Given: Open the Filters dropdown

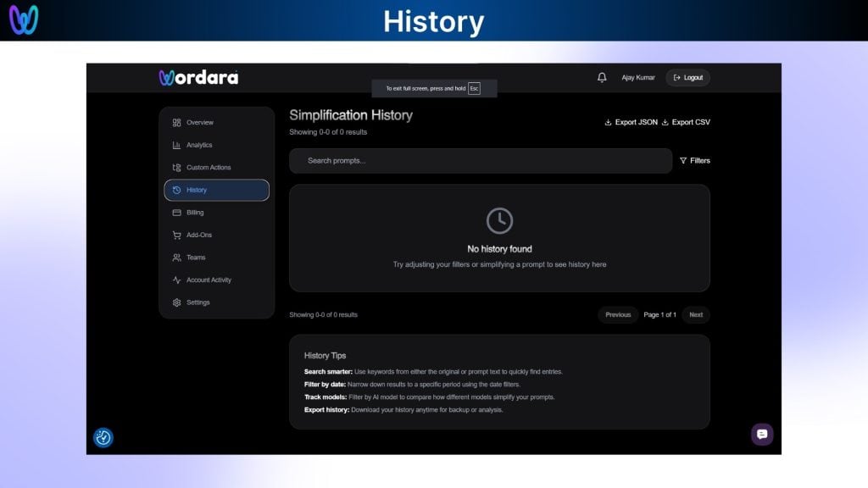Looking at the screenshot, I should (x=693, y=160).
